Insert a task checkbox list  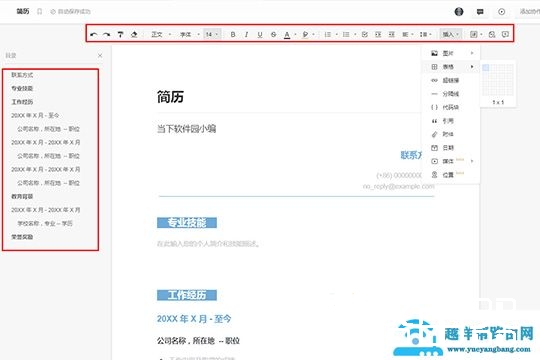pyautogui.click(x=365, y=34)
